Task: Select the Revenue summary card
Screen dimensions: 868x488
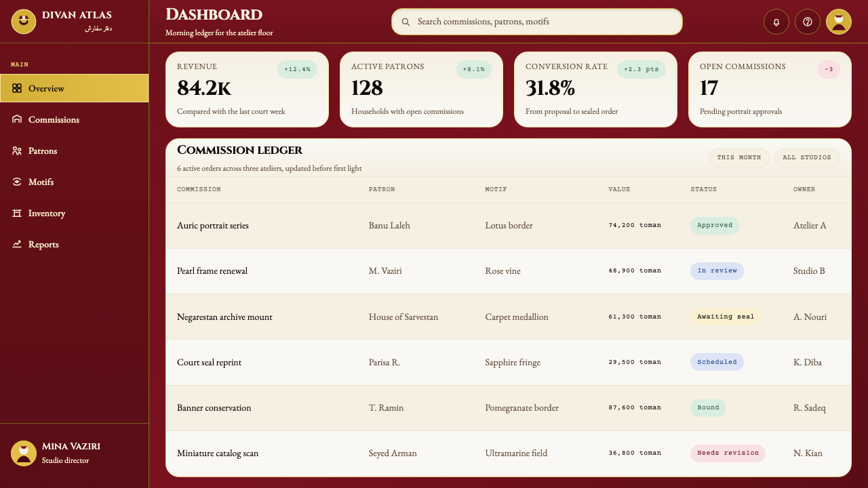Action: coord(247,89)
